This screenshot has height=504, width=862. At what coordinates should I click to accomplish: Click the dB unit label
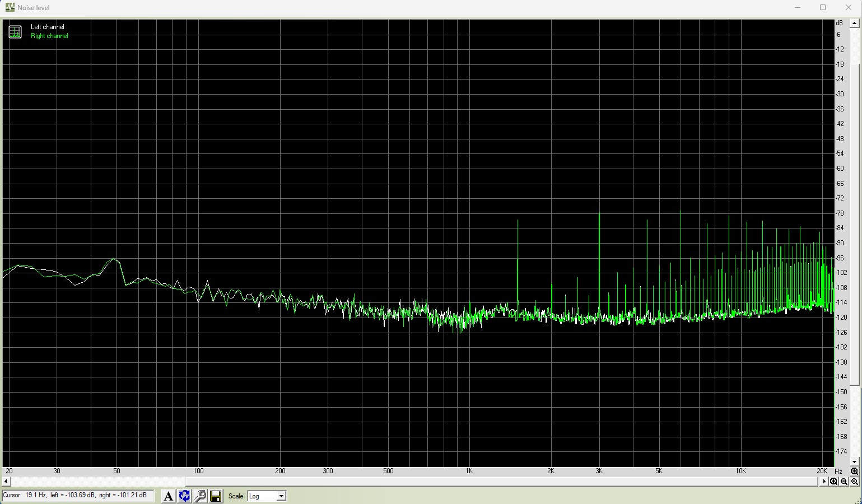coord(839,23)
